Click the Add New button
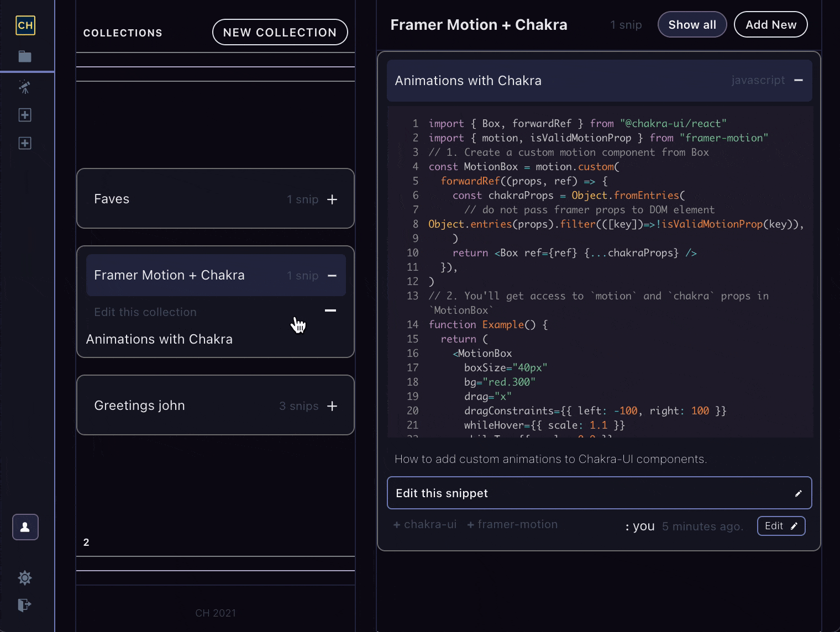The height and width of the screenshot is (632, 840). coord(771,25)
